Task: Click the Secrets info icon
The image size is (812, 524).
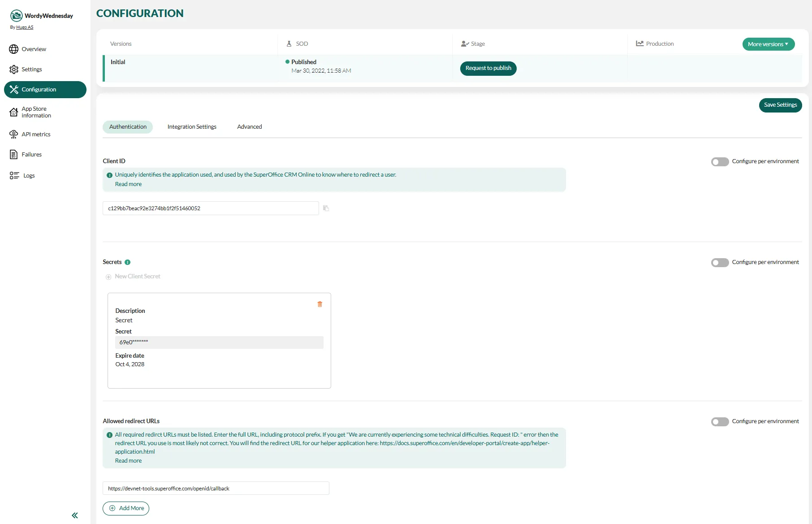Action: pyautogui.click(x=128, y=262)
